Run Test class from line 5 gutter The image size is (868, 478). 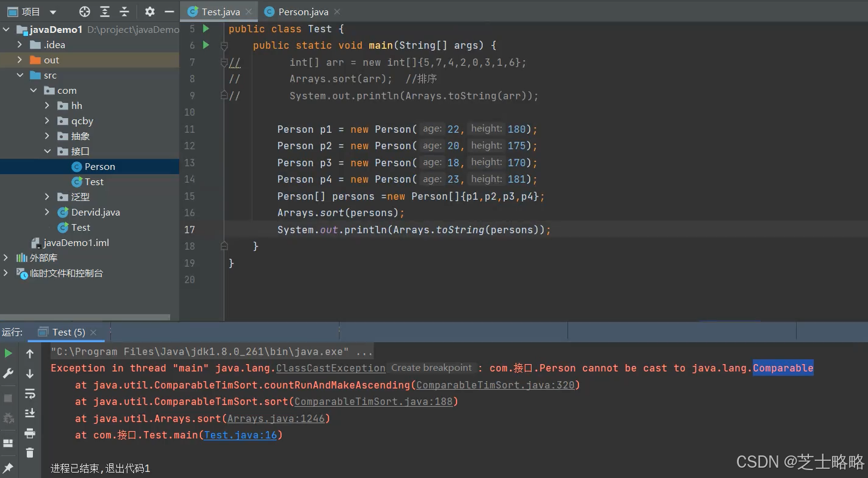tap(206, 29)
